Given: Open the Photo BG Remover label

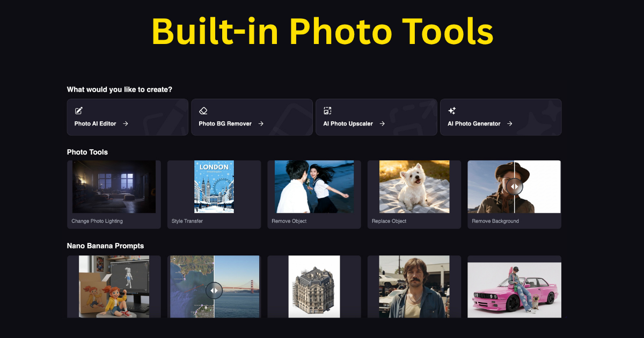Looking at the screenshot, I should pos(225,124).
